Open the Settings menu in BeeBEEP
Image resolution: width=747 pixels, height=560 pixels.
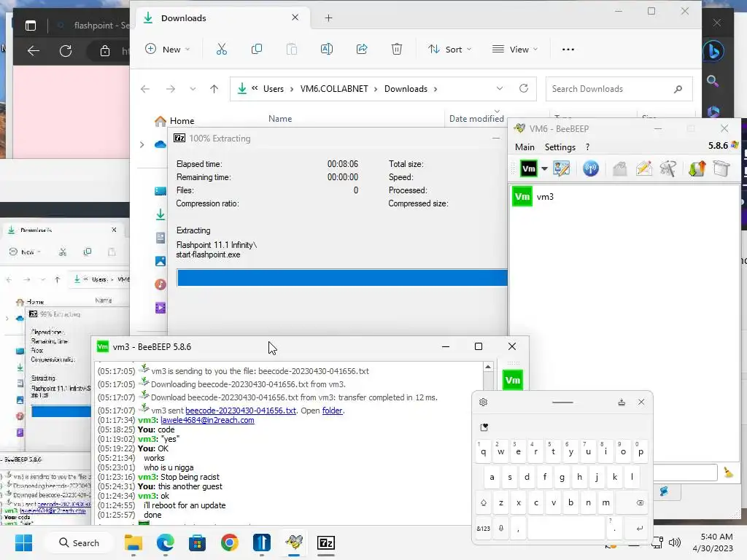click(x=560, y=147)
